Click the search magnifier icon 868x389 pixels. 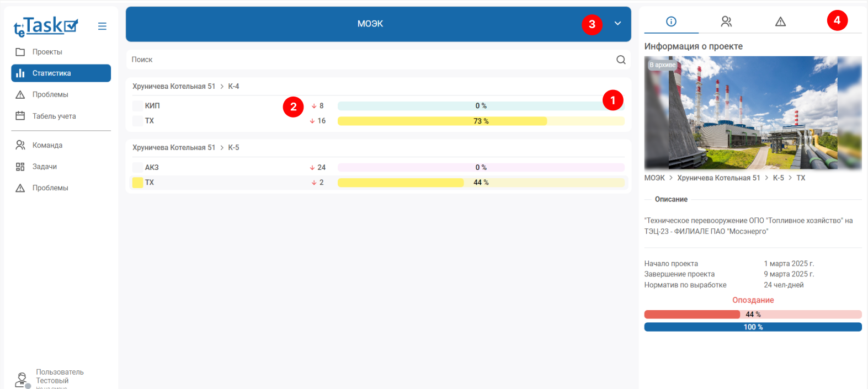tap(621, 60)
